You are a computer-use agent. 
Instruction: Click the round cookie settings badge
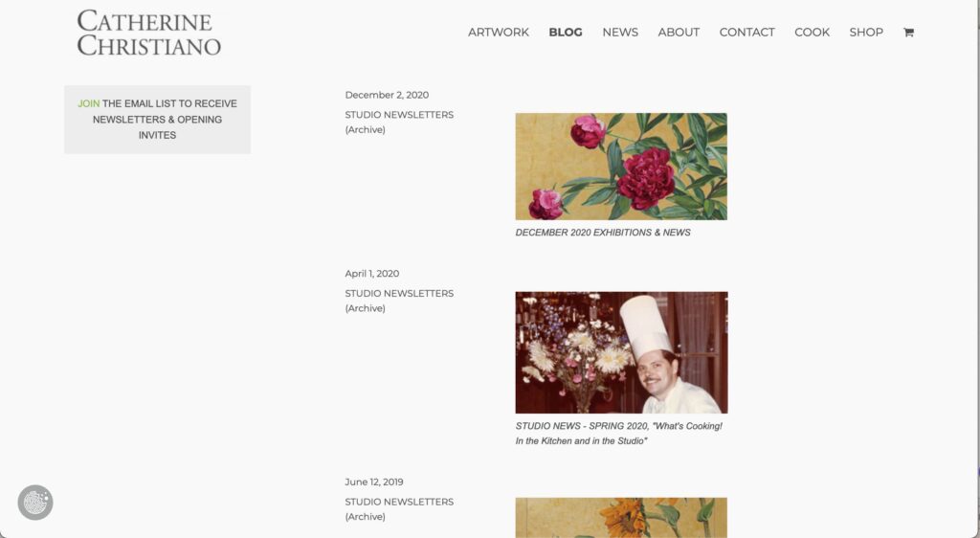[35, 503]
